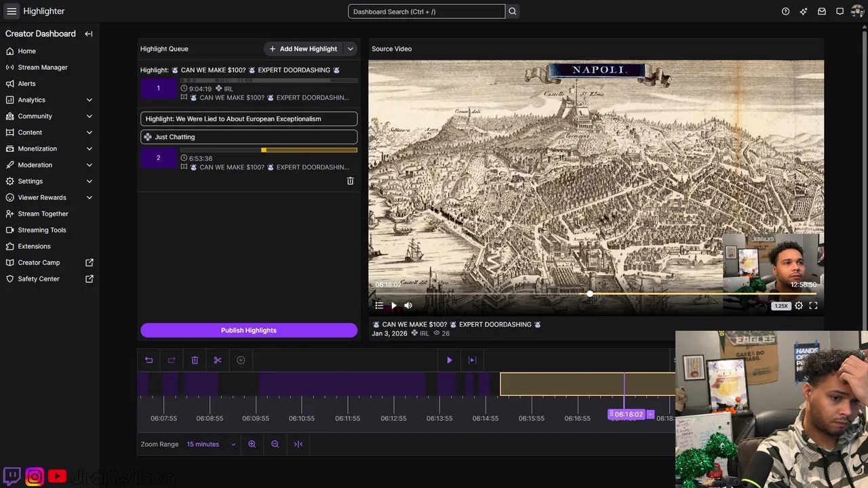Click the undo arrow in timeline toolbar
Viewport: 868px width, 488px height.
tap(149, 360)
